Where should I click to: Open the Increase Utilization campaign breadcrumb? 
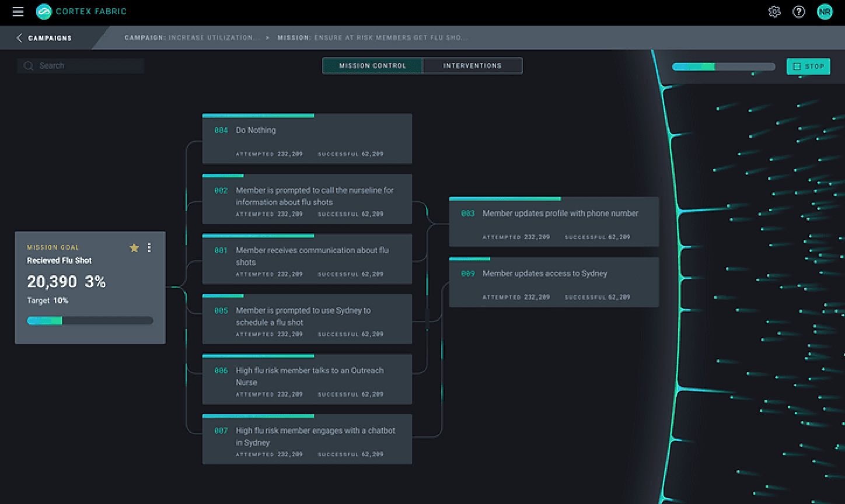click(192, 38)
